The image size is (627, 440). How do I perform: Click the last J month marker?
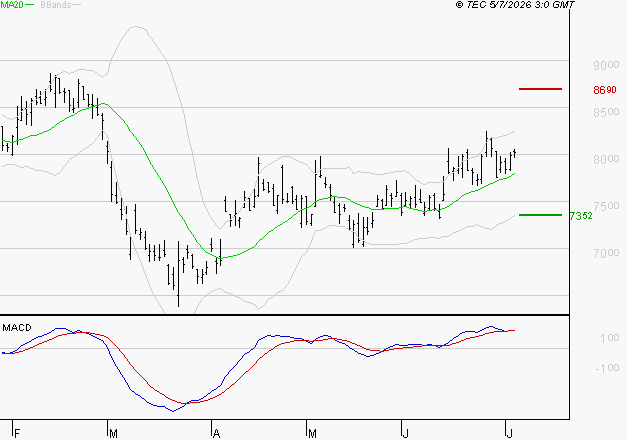click(x=509, y=434)
